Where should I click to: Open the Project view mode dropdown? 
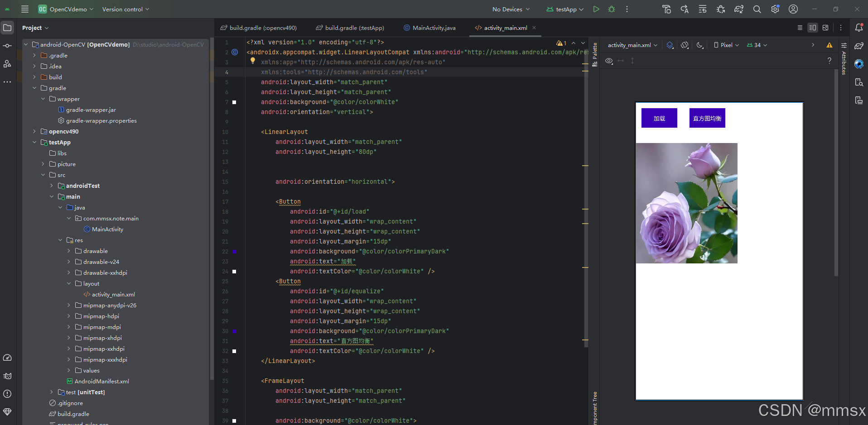[x=35, y=28]
